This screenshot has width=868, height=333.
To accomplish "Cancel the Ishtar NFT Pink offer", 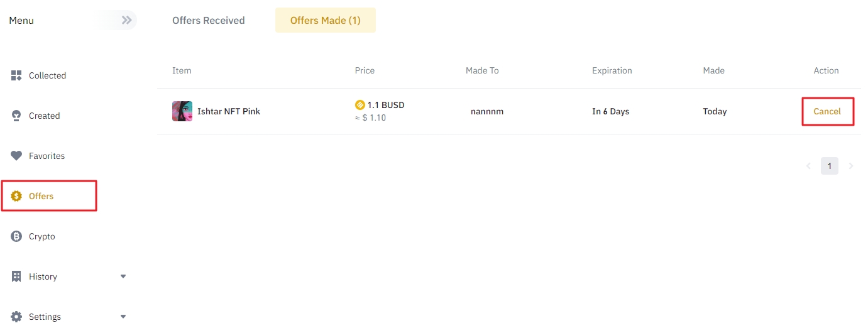I will (827, 111).
